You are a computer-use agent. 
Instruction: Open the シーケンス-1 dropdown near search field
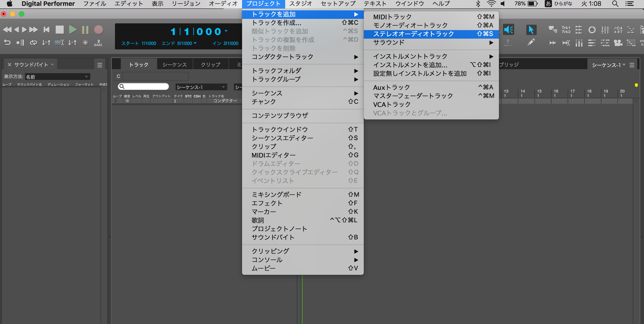tap(201, 87)
